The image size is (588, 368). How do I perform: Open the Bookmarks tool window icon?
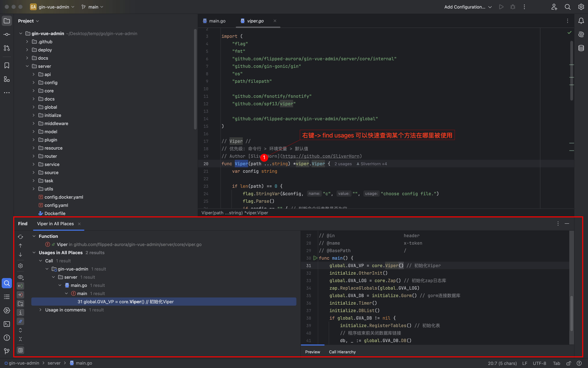coord(7,65)
